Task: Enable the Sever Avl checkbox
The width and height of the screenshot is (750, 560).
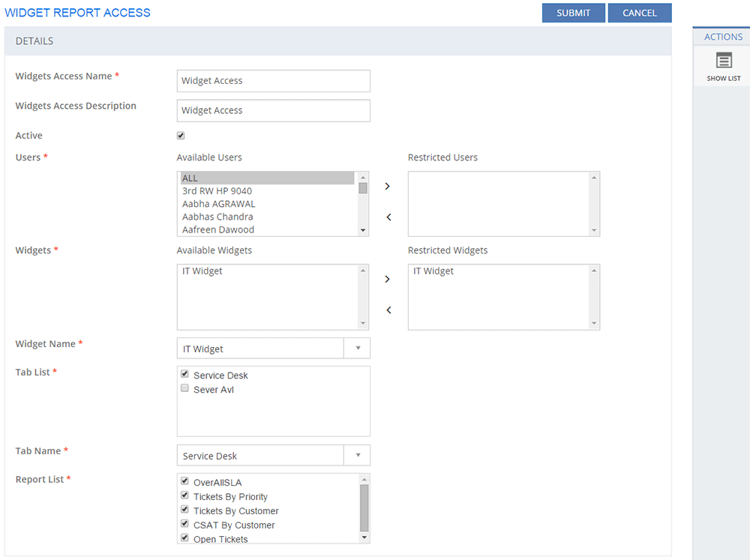Action: pyautogui.click(x=184, y=388)
